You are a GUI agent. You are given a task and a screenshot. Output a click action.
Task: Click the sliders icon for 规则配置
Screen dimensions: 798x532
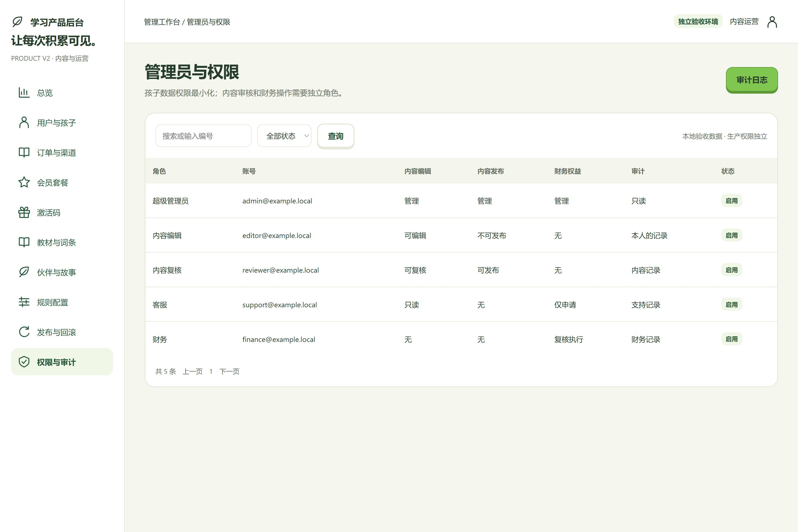click(24, 302)
